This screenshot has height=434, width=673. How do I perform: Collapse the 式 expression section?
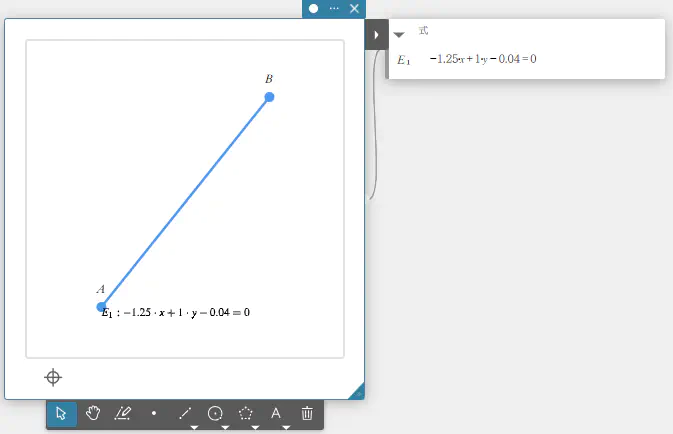coord(400,34)
